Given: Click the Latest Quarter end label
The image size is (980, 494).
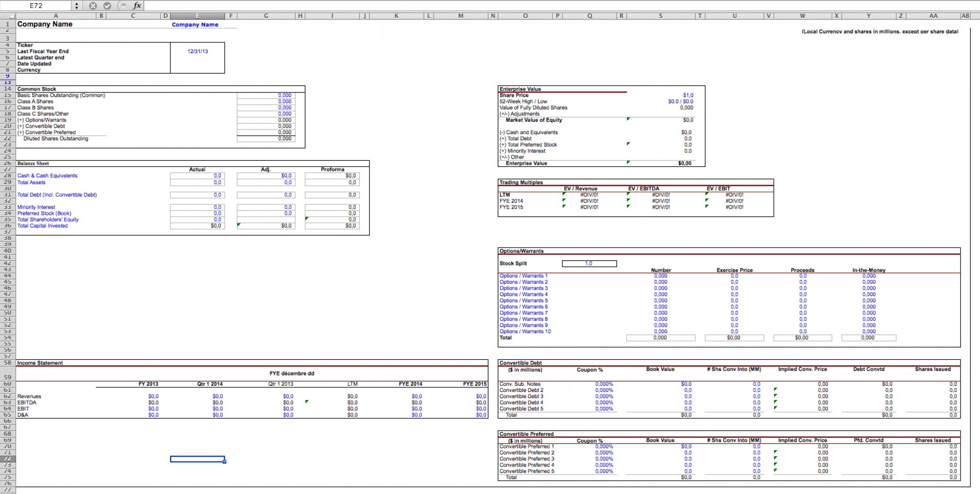Looking at the screenshot, I should (41, 58).
